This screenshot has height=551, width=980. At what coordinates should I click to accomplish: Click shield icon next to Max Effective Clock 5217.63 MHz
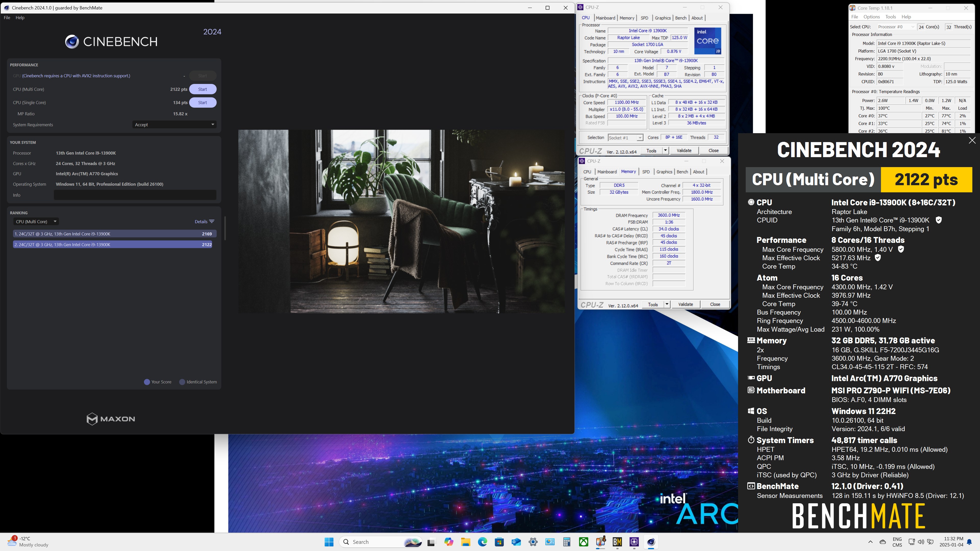click(878, 258)
